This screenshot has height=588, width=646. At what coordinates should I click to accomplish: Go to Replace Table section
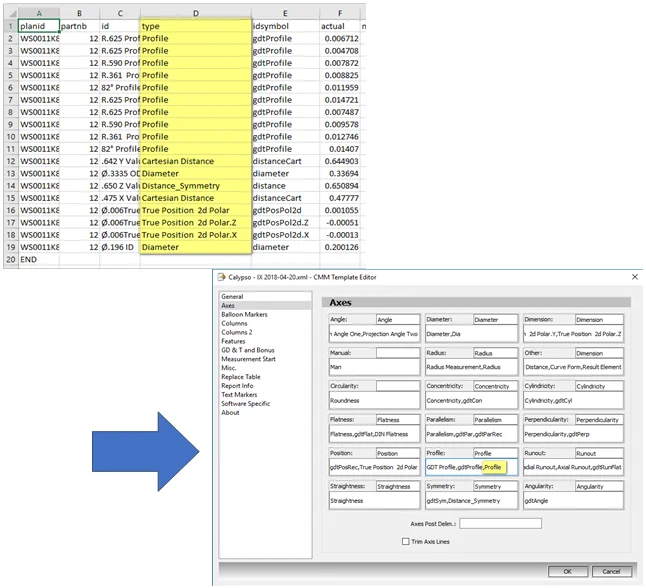[241, 377]
